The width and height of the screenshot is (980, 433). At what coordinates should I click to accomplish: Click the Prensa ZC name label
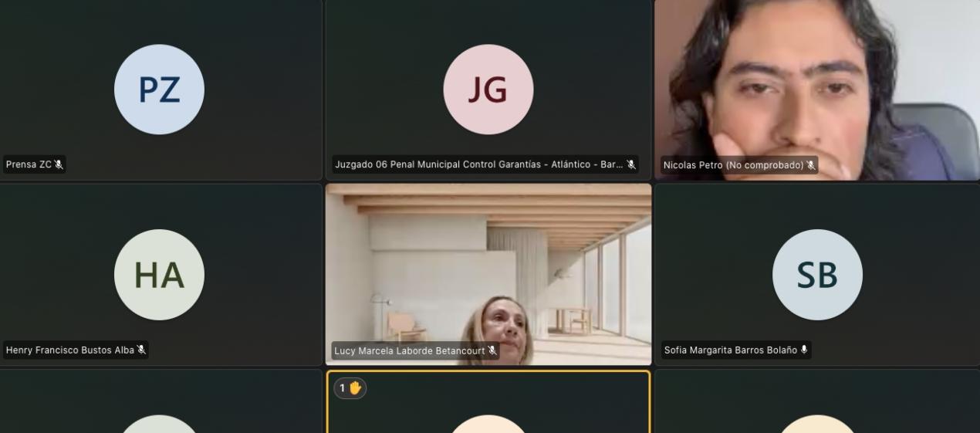(x=29, y=164)
